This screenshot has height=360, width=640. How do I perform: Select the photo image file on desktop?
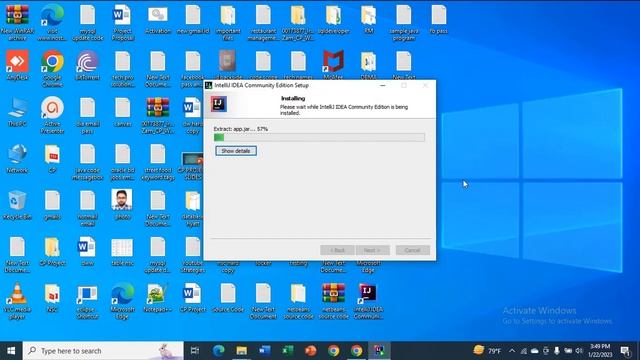(122, 205)
